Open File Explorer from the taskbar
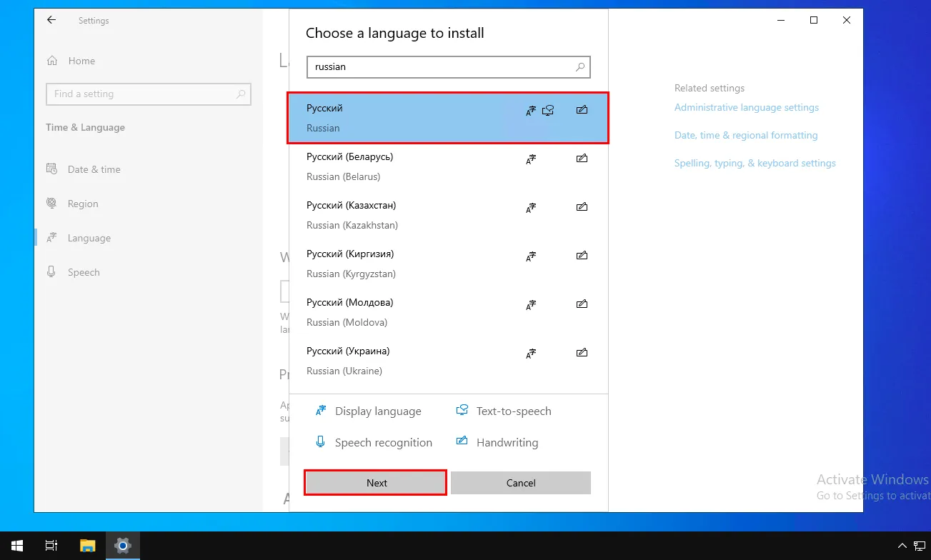The height and width of the screenshot is (560, 931). (x=87, y=546)
